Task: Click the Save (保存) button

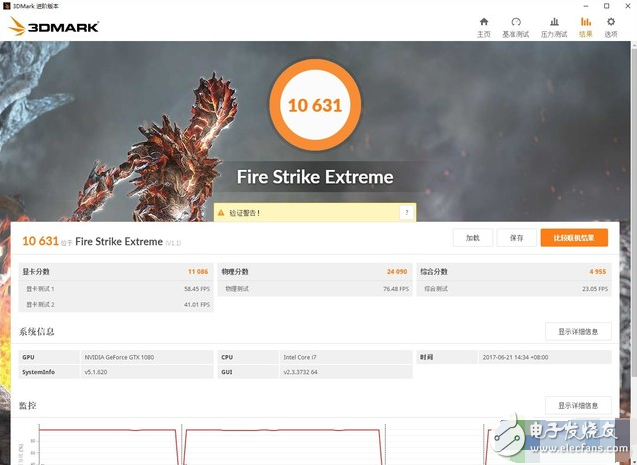Action: pos(516,238)
